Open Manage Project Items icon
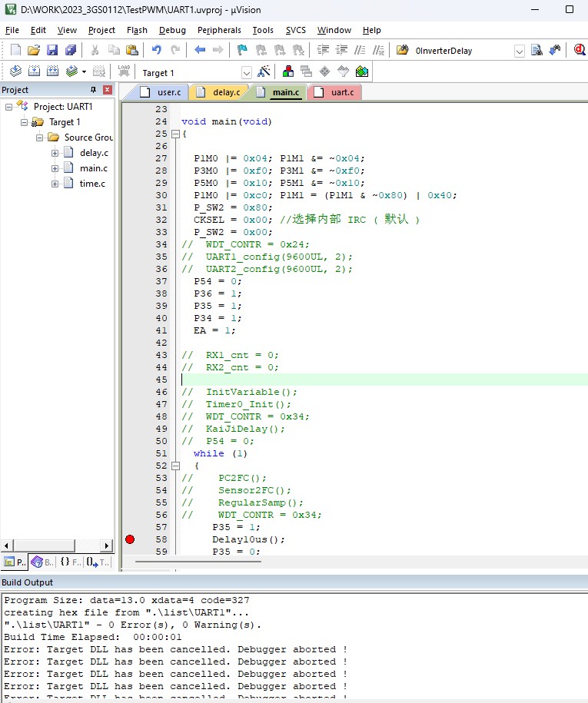 288,71
